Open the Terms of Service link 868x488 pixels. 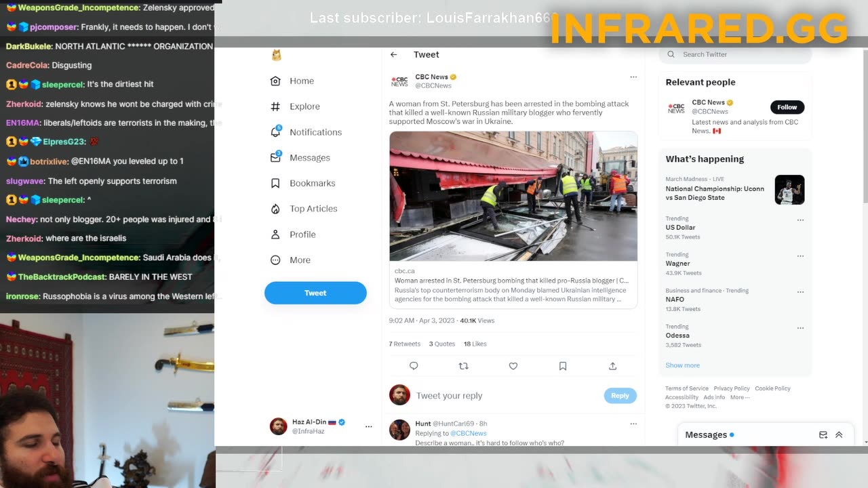(686, 388)
